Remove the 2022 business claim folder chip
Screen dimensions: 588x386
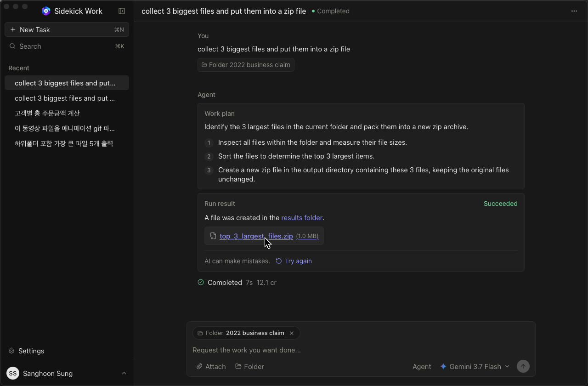tap(292, 333)
